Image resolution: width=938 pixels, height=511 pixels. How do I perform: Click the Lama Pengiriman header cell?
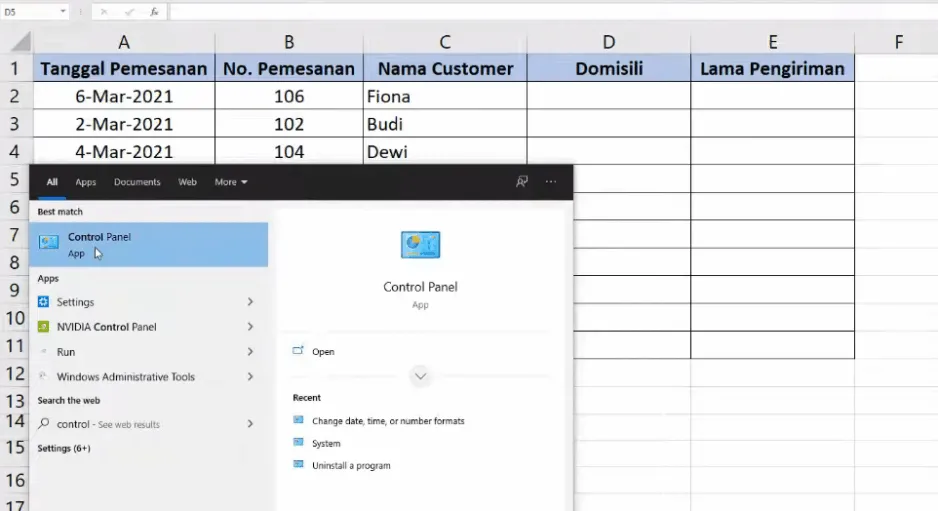click(772, 68)
